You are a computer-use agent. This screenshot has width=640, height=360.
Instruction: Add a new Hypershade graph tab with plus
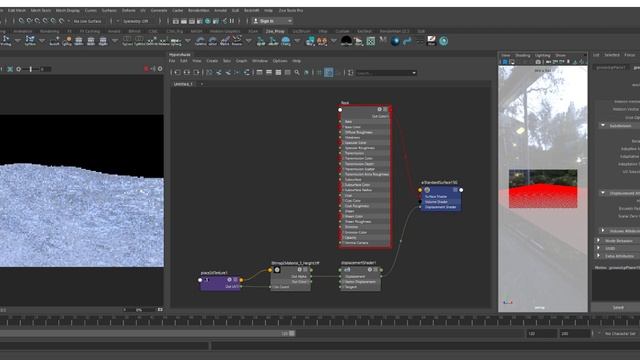click(202, 84)
